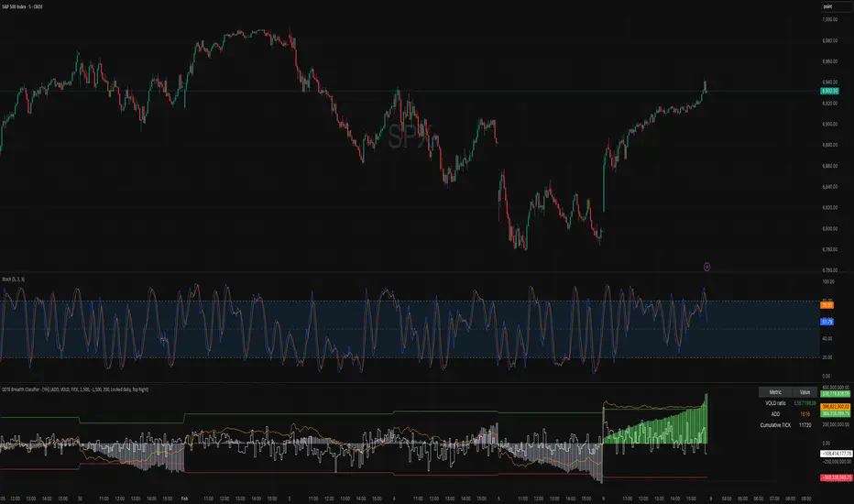Select the Stoch (5, 3, 3) indicator legend
This screenshot has width=854, height=504.
click(x=13, y=279)
